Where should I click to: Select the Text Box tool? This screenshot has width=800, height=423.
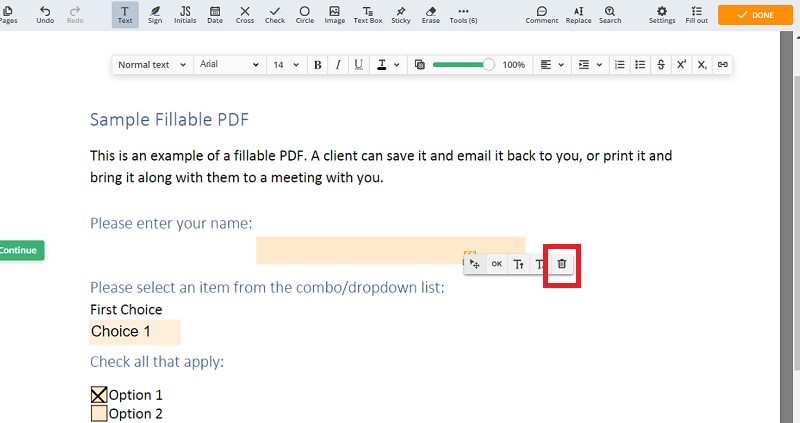pyautogui.click(x=368, y=15)
